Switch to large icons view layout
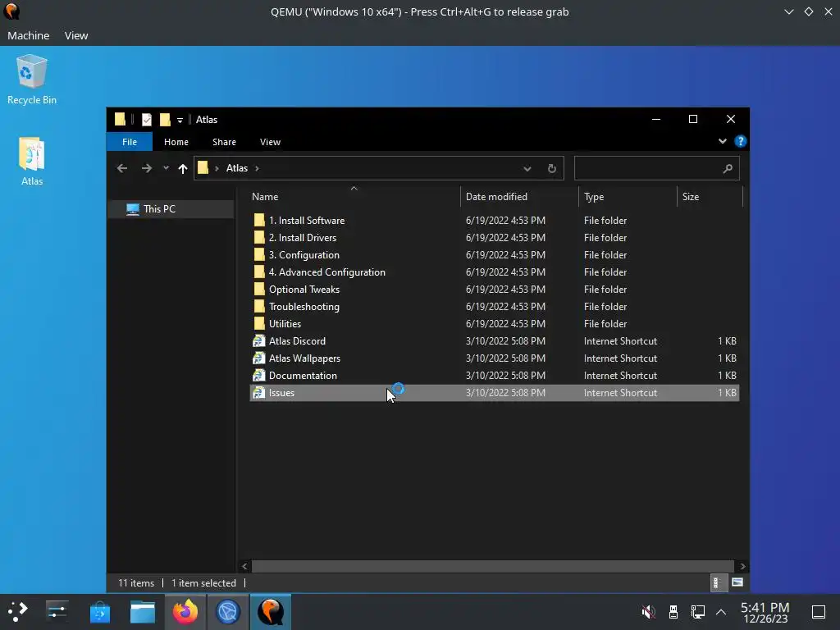This screenshot has height=630, width=840. (x=737, y=582)
